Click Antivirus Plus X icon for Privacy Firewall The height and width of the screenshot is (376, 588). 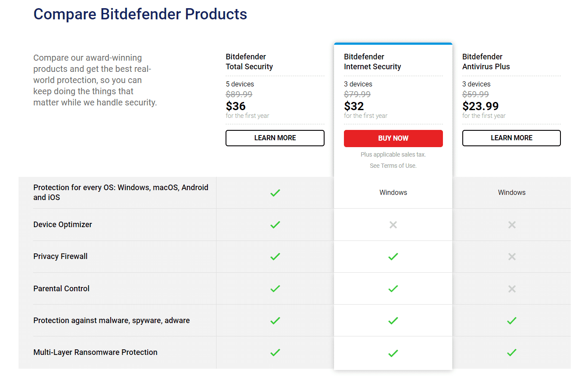click(x=512, y=256)
